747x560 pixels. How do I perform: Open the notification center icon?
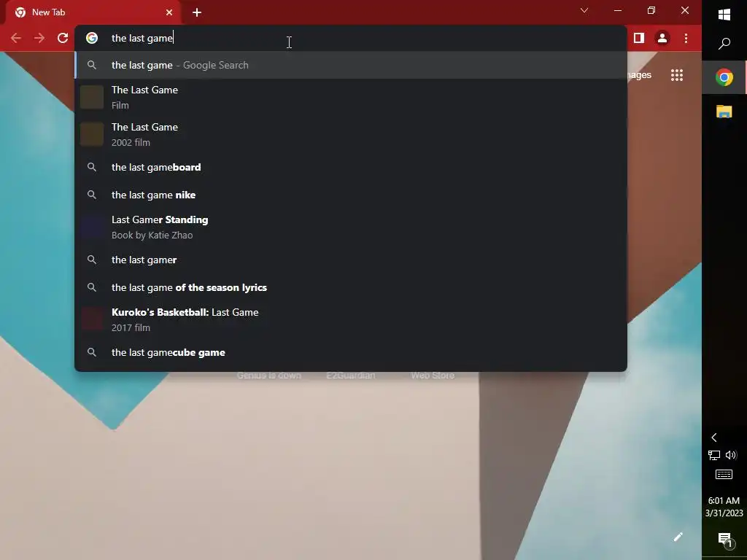tap(724, 539)
